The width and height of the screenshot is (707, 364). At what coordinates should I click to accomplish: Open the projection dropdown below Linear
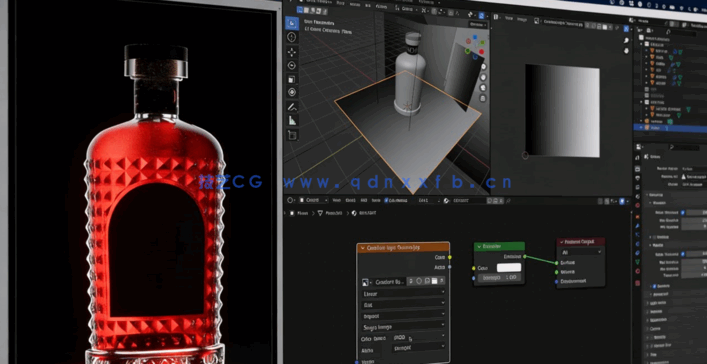tap(404, 304)
